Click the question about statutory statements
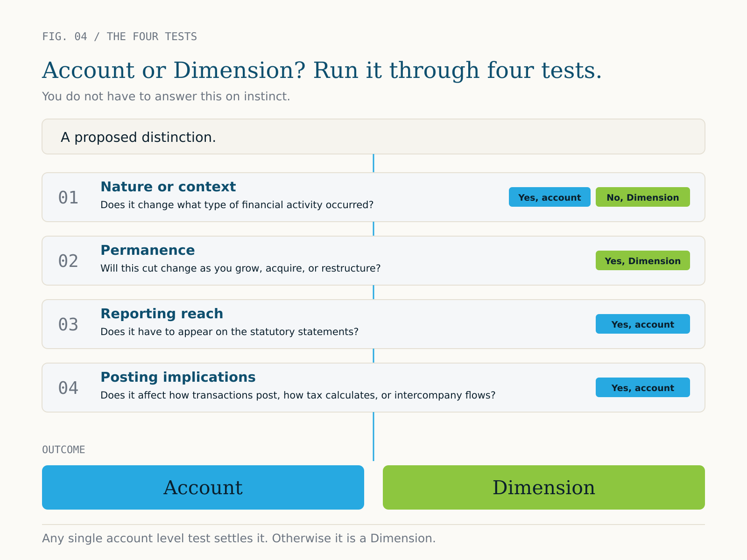The height and width of the screenshot is (560, 747). tap(229, 332)
